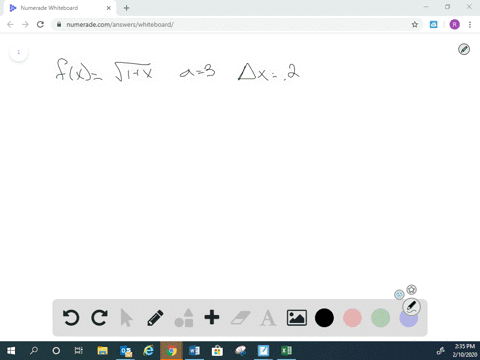Open Excel from the taskbar

(x=286, y=351)
